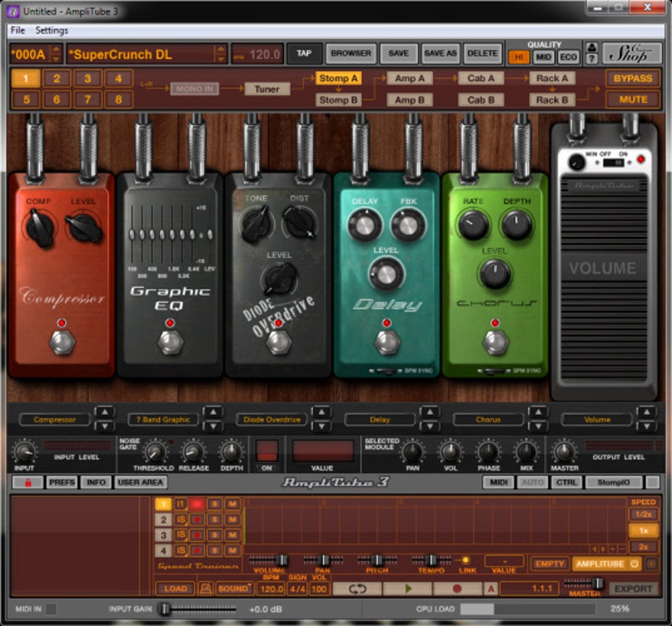
Task: Click the user profile icon near QUALITY
Action: pos(592,47)
